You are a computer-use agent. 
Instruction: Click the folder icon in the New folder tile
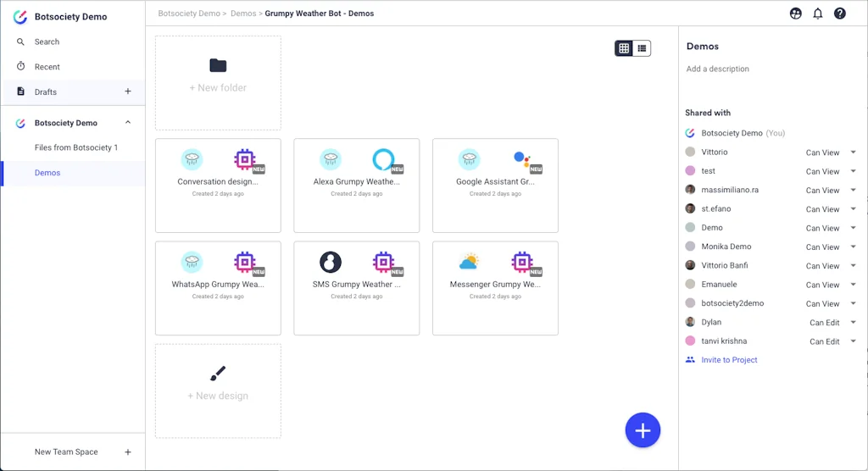[218, 66]
